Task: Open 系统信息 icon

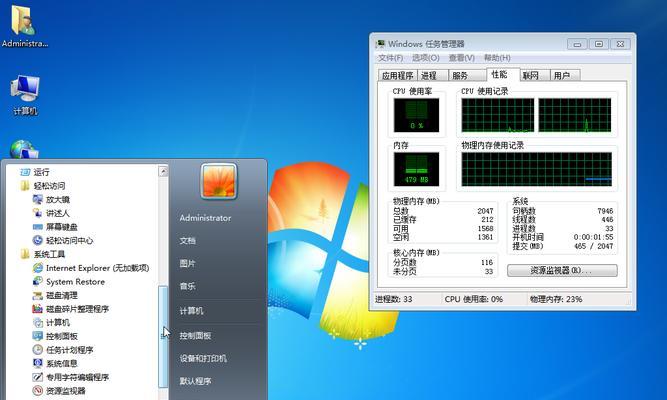Action: (x=38, y=363)
